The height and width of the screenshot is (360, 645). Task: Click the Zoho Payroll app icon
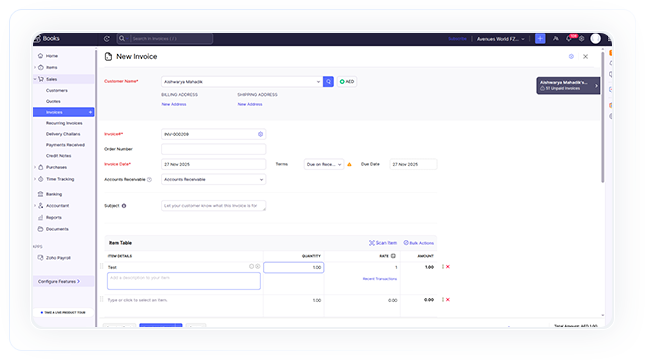click(40, 258)
